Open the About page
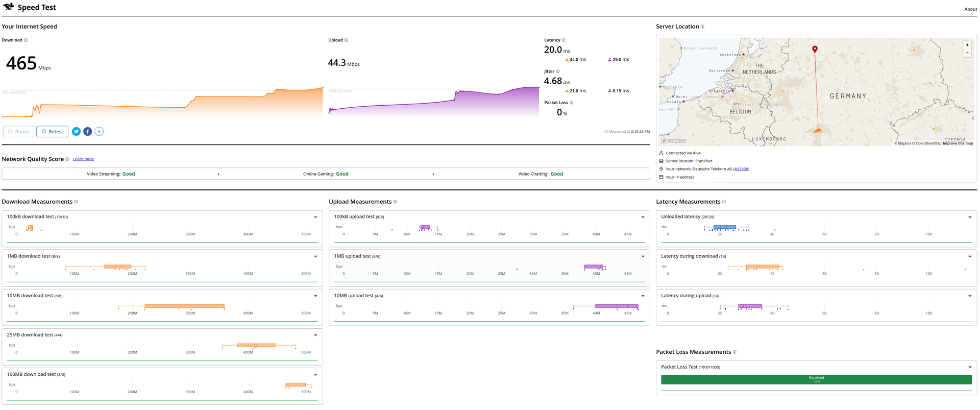Image resolution: width=980 pixels, height=410 pixels. click(970, 9)
